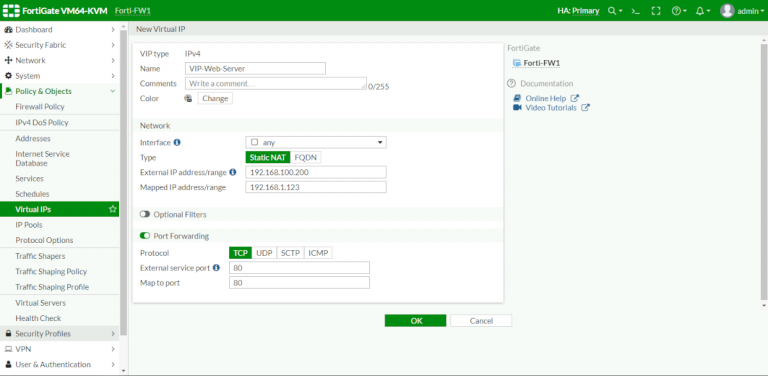Click the Mapped IP address field

pyautogui.click(x=316, y=187)
